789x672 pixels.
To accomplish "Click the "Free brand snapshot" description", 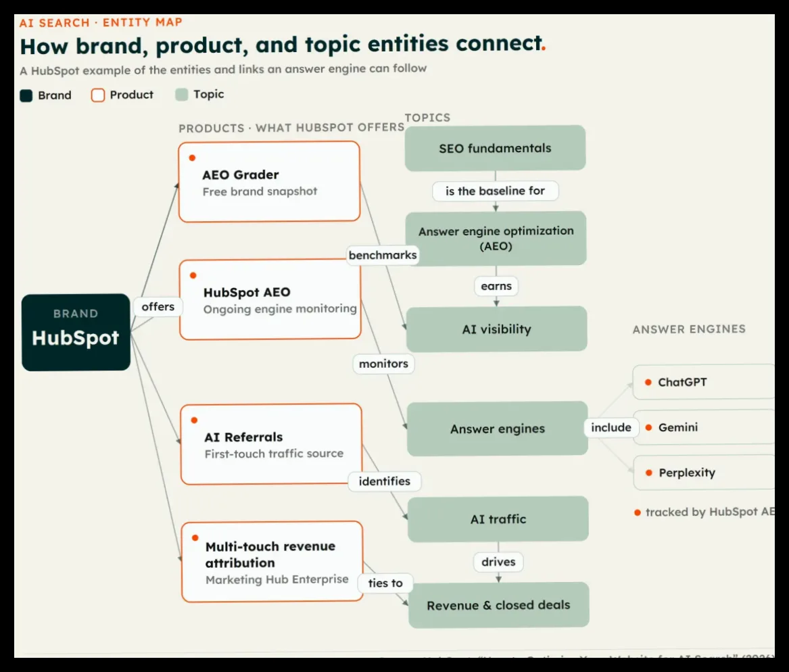I will 260,191.
